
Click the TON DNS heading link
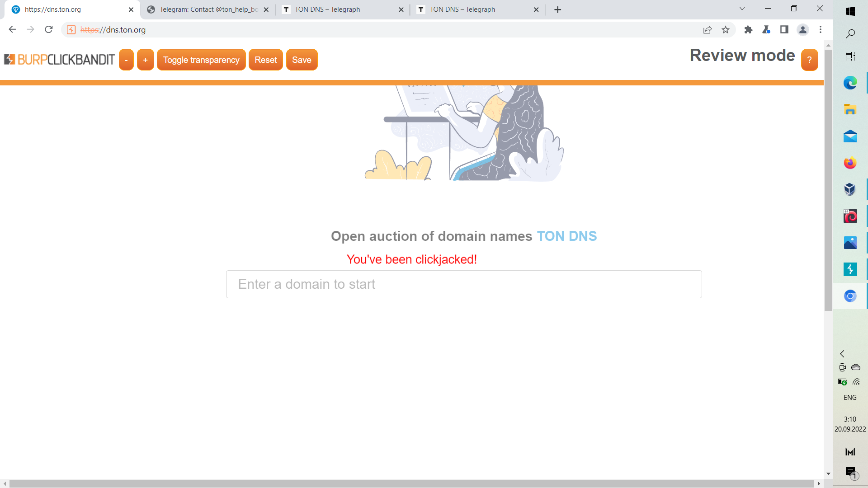pos(567,236)
